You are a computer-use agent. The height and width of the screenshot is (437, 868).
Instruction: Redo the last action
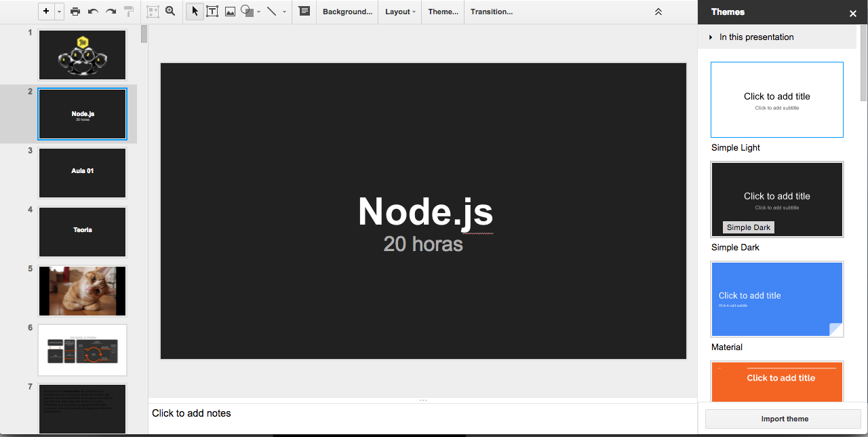[x=111, y=12]
